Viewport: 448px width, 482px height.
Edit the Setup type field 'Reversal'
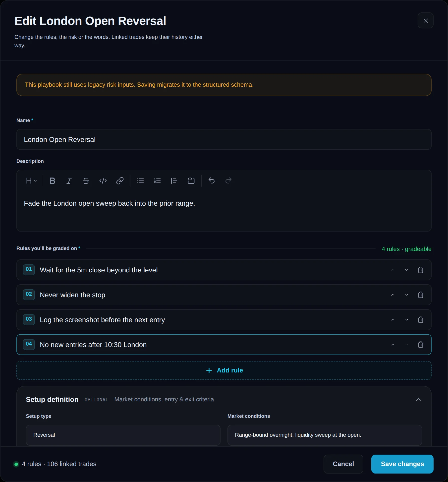point(123,435)
